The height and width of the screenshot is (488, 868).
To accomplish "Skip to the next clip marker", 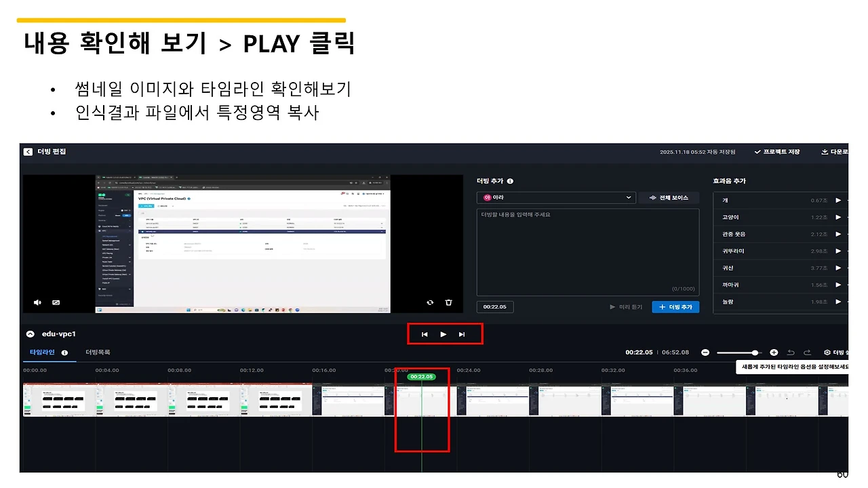I will tap(462, 333).
